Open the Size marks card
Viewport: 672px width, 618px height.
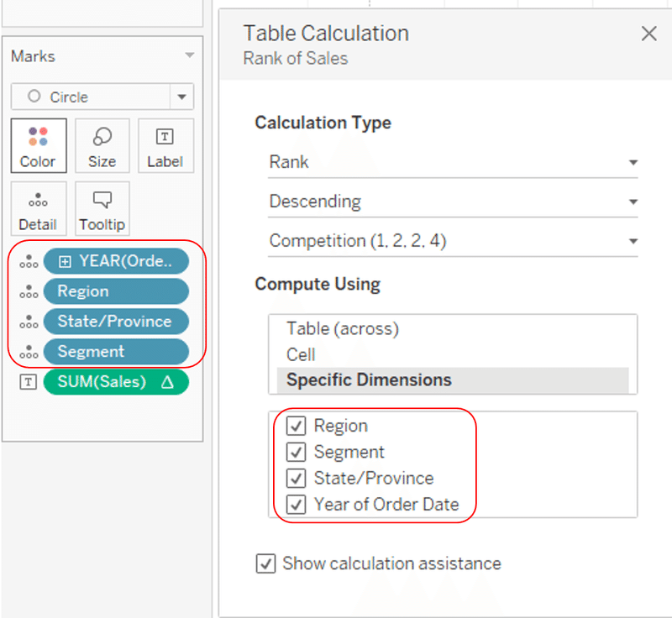click(102, 145)
